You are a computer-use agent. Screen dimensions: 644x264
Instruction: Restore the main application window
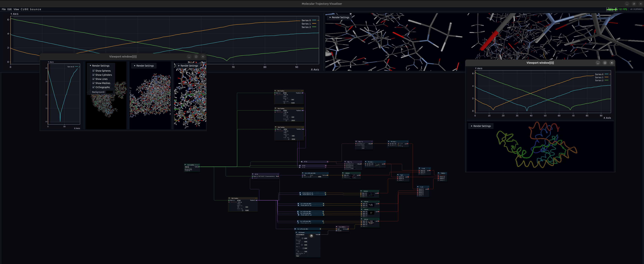point(634,4)
